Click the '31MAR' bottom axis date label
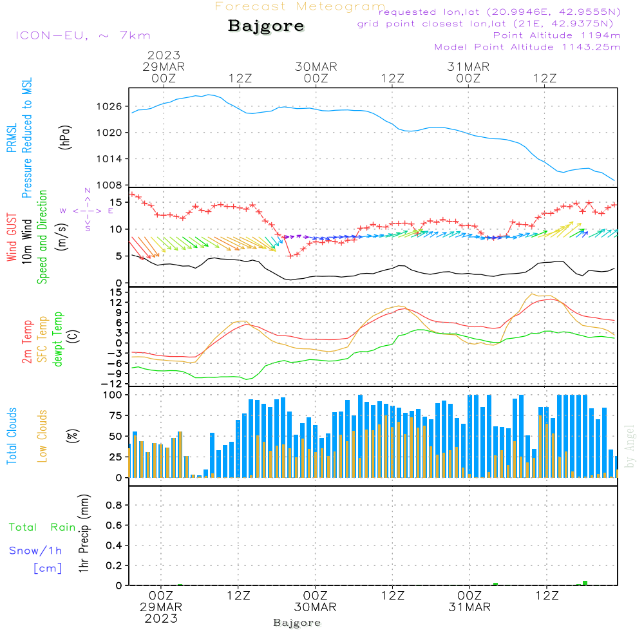The image size is (644, 644). (x=469, y=607)
